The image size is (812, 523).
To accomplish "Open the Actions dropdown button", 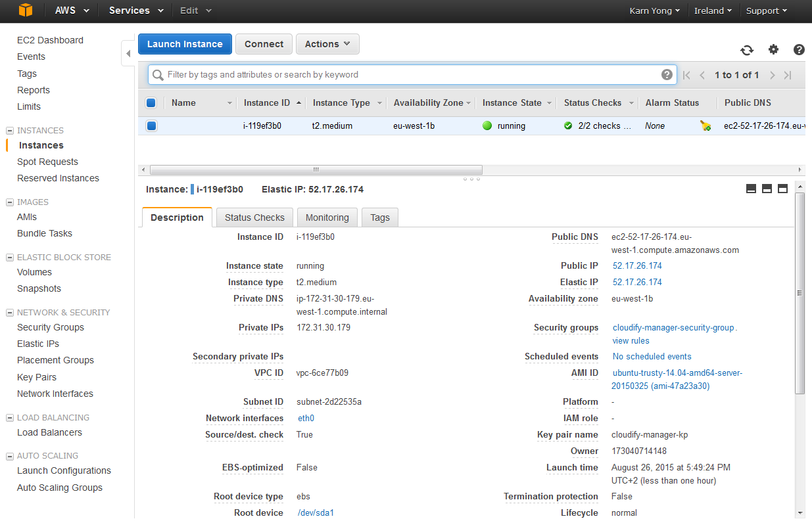I will tap(327, 44).
